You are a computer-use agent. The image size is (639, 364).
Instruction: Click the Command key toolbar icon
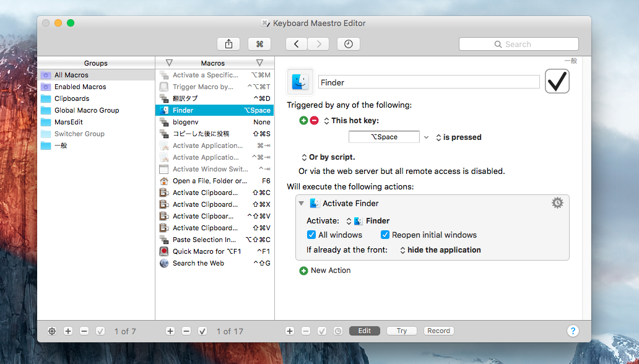[259, 44]
